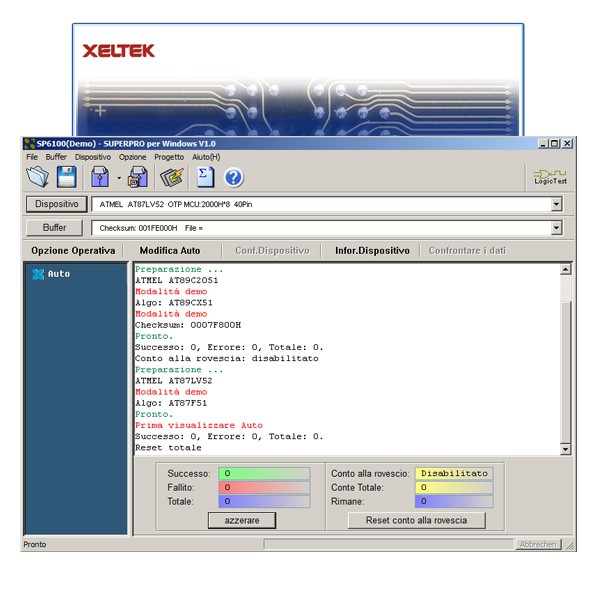Select the Auto operation with X icon
This screenshot has width=600, height=600.
[x=51, y=274]
